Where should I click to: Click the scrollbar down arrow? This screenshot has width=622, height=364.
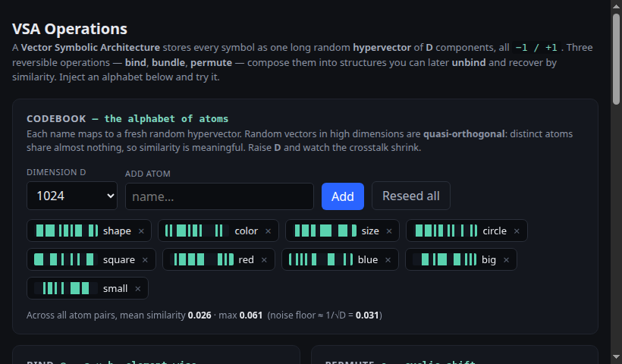[x=616, y=357]
